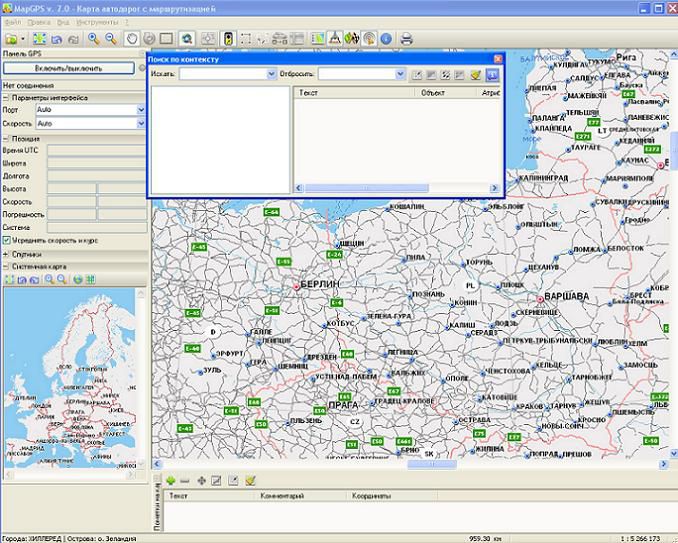Click the broom clear icon in search dialog
This screenshot has width=678, height=543.
coord(477,74)
